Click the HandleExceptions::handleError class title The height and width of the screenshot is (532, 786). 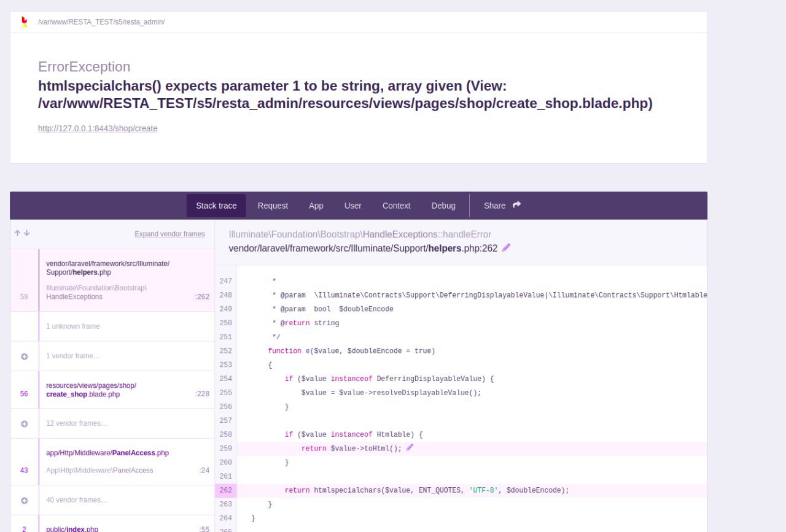tap(360, 234)
